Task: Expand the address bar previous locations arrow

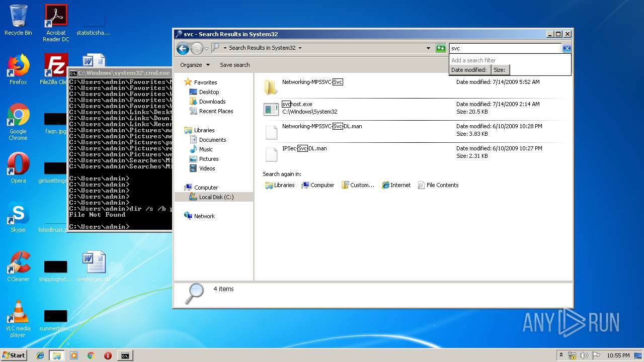Action: pyautogui.click(x=428, y=48)
